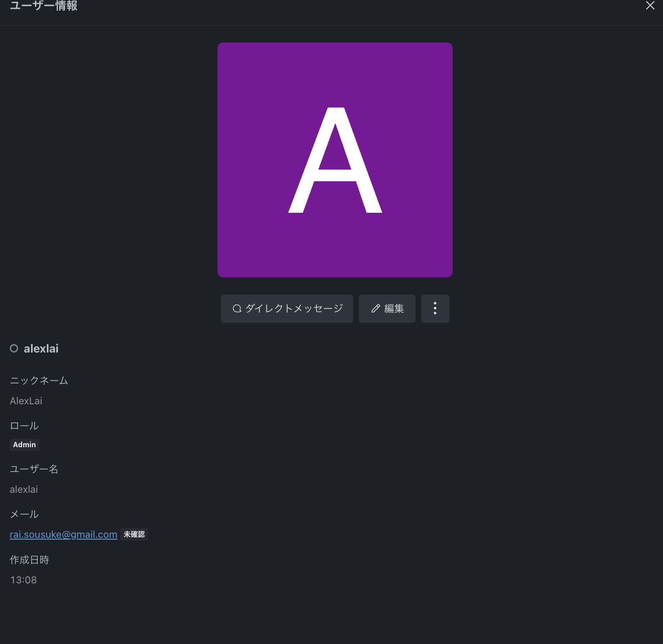Viewport: 663px width, 644px height.
Task: Click the メール label
Action: point(24,514)
